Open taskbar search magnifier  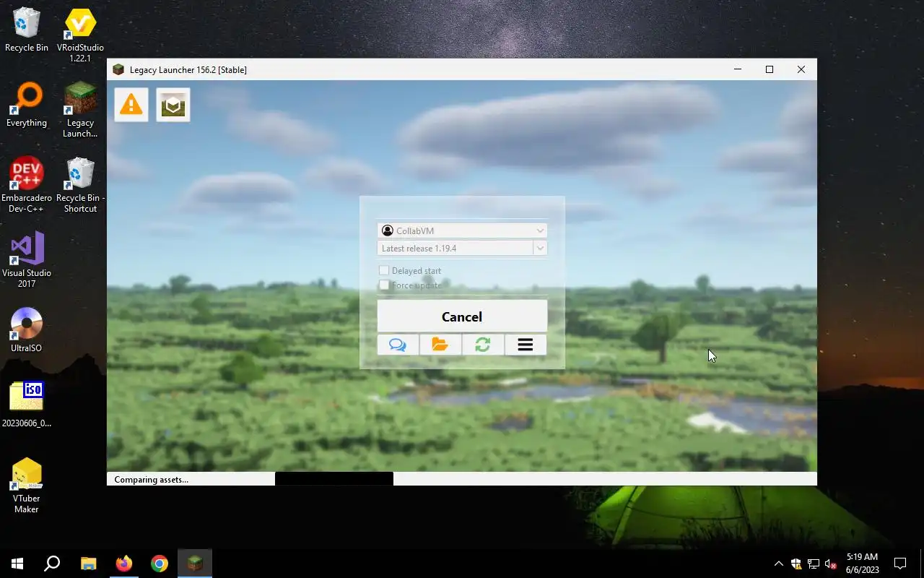(x=52, y=564)
